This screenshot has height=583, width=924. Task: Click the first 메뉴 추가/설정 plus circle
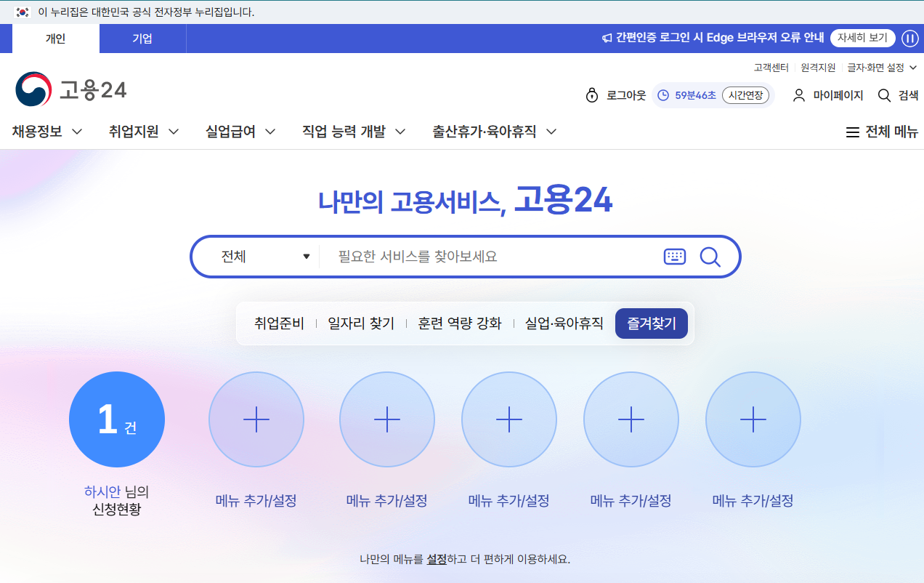pyautogui.click(x=256, y=419)
